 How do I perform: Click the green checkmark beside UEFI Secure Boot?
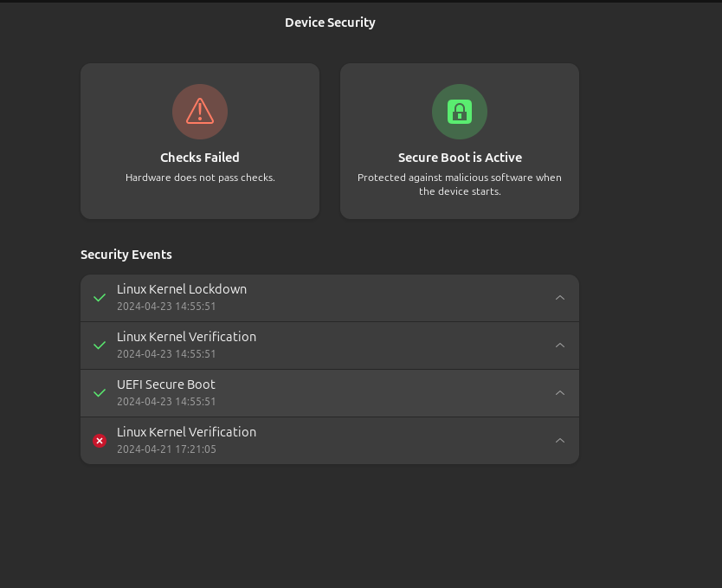[100, 393]
